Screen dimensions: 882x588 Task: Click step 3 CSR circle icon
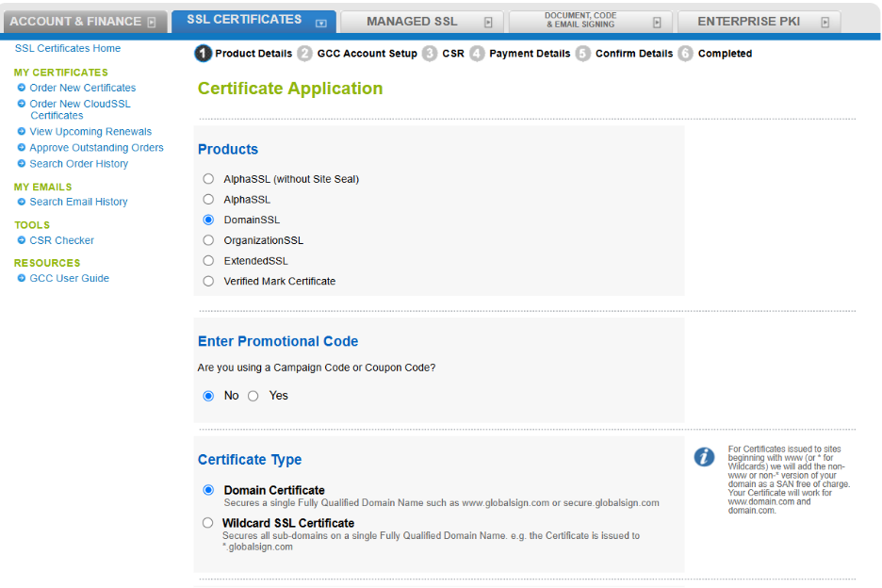coord(430,54)
